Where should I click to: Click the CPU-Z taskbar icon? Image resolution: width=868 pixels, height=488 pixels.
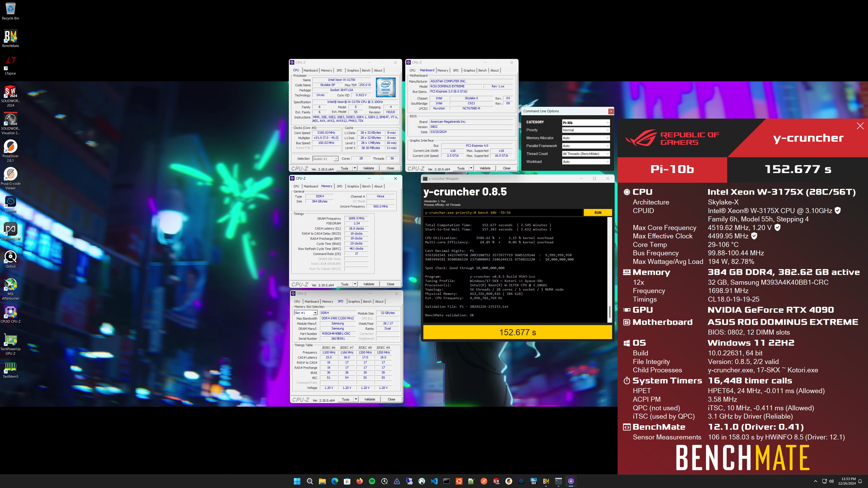(571, 481)
